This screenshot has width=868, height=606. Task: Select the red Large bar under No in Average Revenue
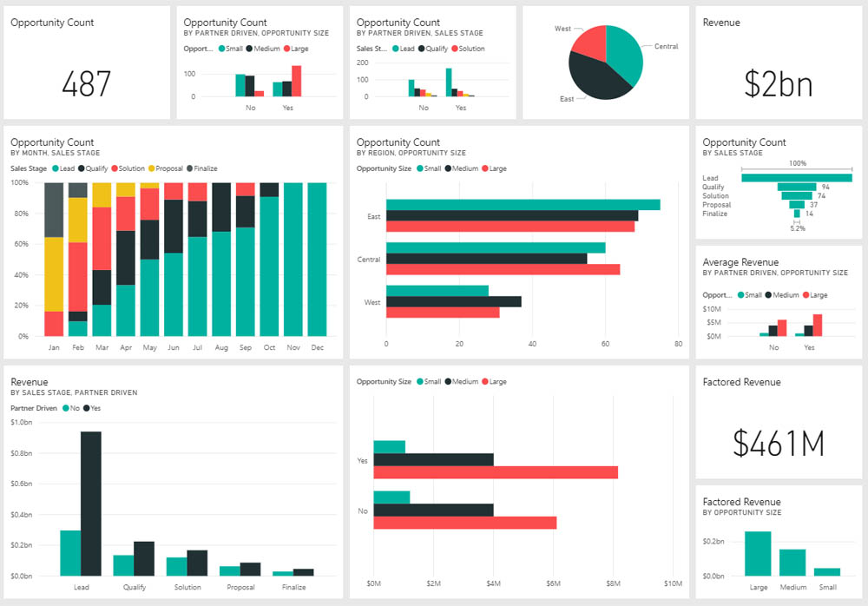[782, 328]
